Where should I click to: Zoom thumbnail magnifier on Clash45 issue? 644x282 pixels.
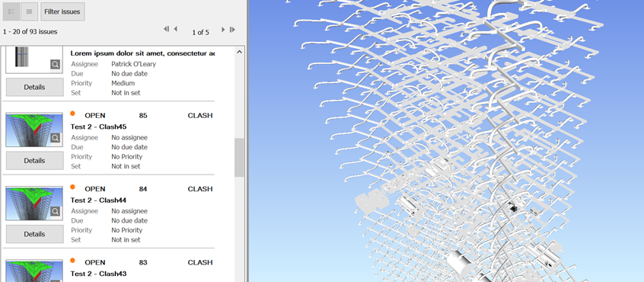[56, 138]
